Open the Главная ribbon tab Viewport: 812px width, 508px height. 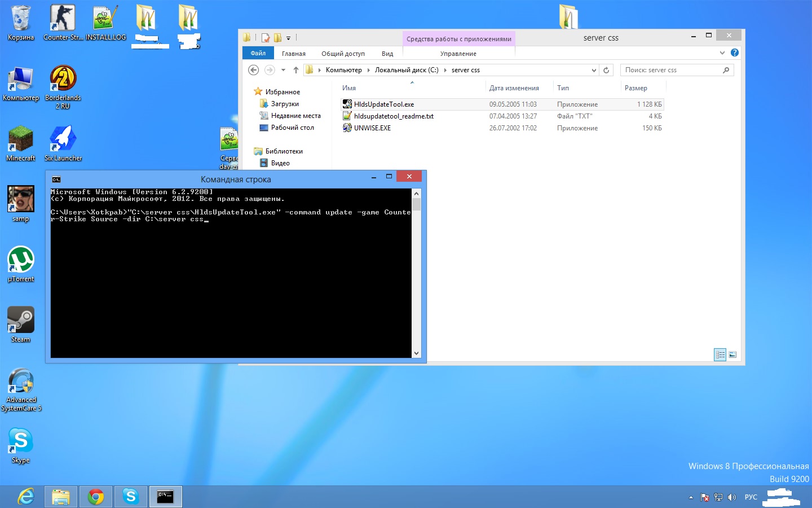tap(294, 54)
